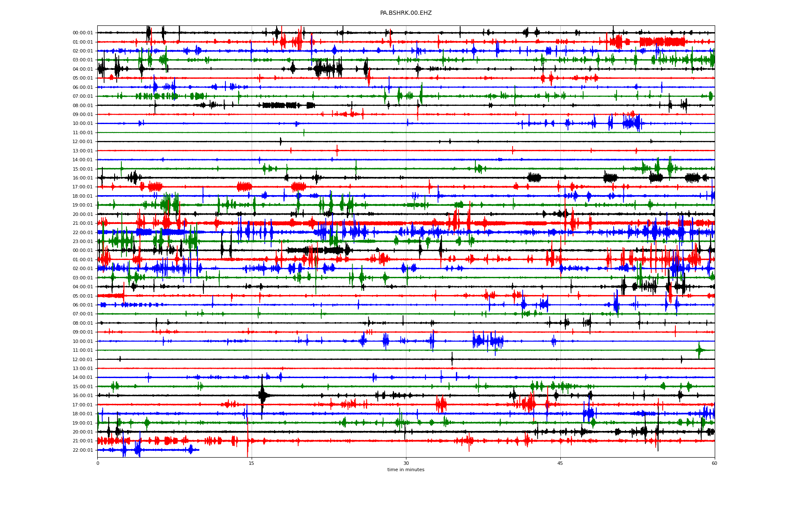The image size is (812, 508).
Task: Click the upper 17:00:01 row label
Action: pos(82,187)
